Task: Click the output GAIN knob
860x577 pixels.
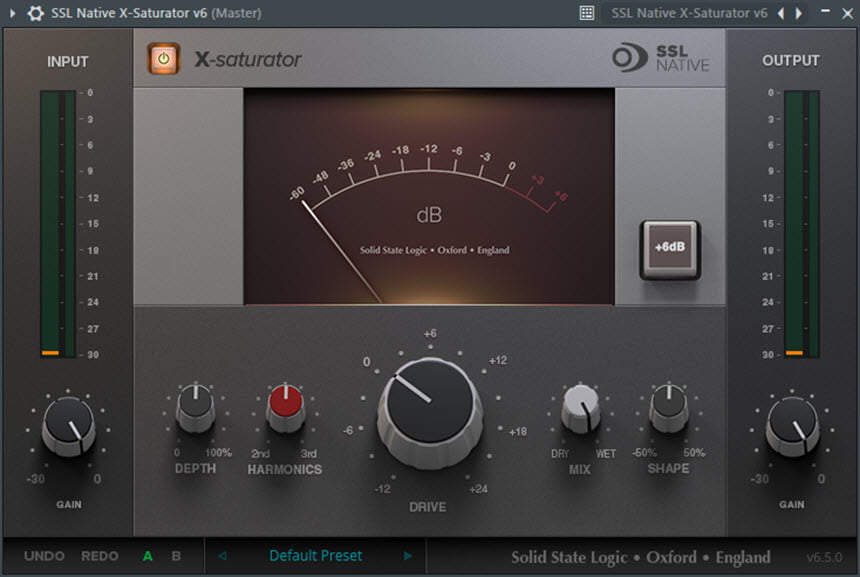Action: (792, 427)
